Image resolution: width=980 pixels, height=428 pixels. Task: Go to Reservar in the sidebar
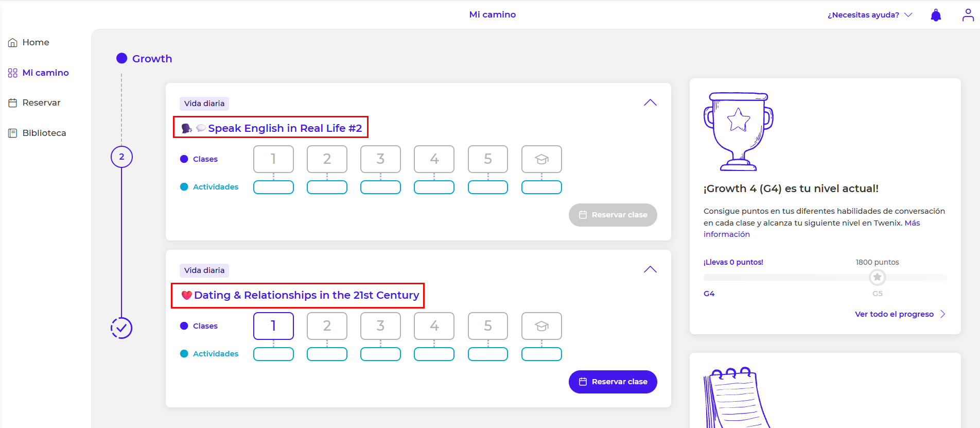point(41,103)
